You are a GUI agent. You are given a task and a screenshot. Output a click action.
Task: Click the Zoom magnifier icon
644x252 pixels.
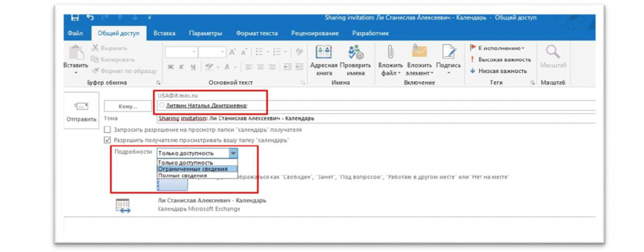pos(553,52)
